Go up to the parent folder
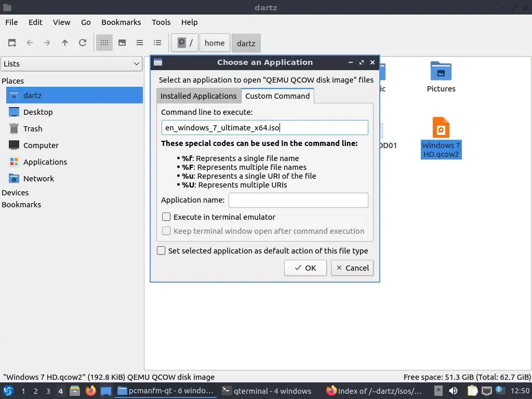Viewport: 532px width, 399px height. (x=65, y=43)
